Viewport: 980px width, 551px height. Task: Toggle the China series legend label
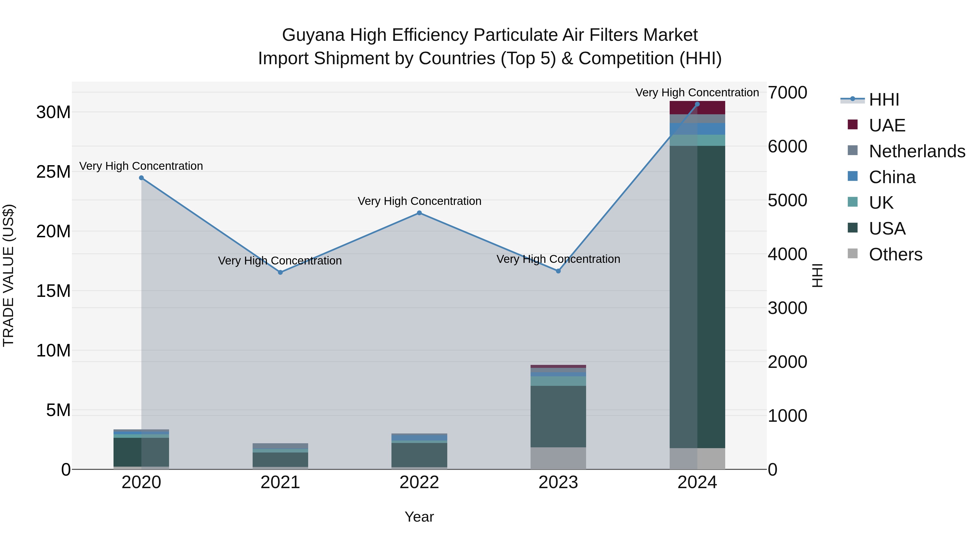coord(893,177)
